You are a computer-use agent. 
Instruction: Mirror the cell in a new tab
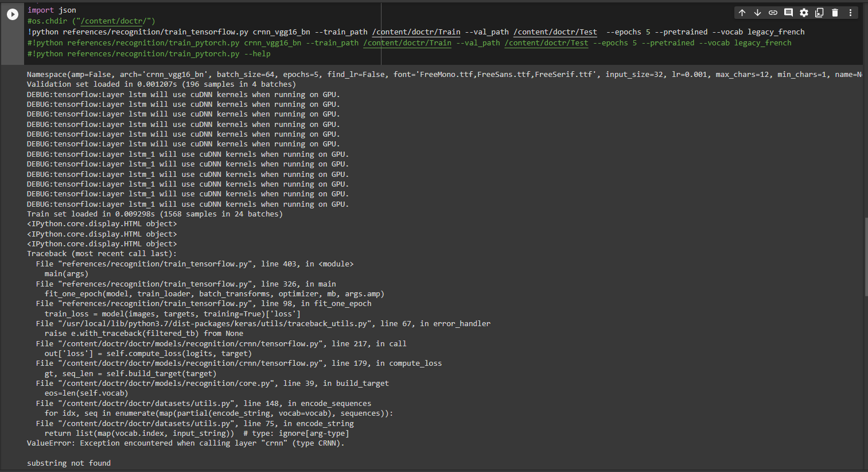coord(819,12)
